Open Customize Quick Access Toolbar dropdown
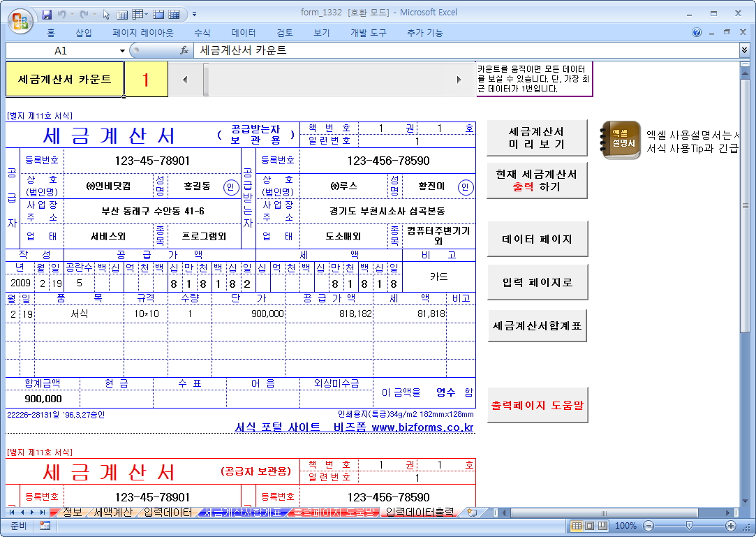The height and width of the screenshot is (537, 756). 194,14
